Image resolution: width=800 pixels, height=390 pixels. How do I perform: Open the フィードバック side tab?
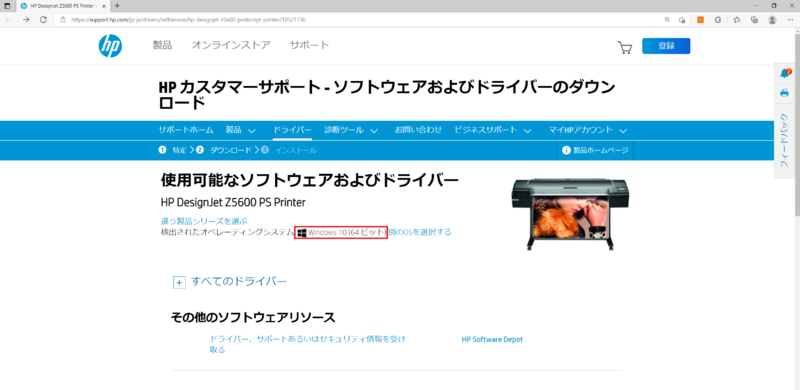[785, 140]
